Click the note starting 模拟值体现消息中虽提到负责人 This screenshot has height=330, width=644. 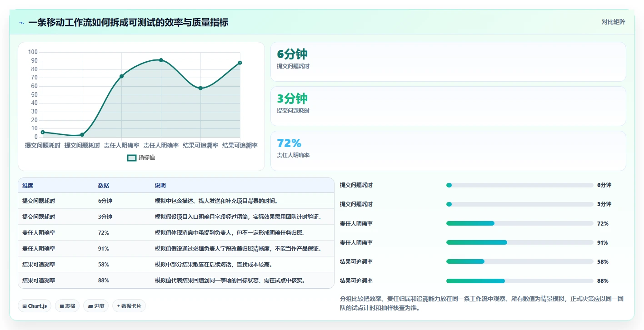coord(230,233)
